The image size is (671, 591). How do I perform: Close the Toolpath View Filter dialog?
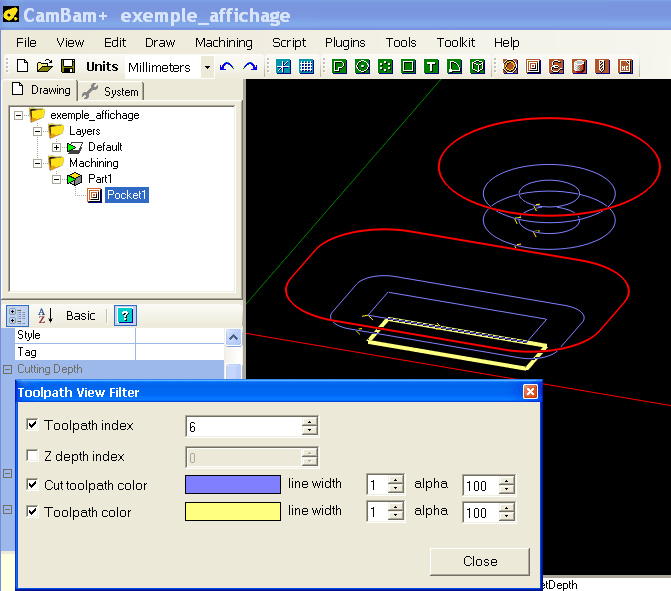click(480, 561)
